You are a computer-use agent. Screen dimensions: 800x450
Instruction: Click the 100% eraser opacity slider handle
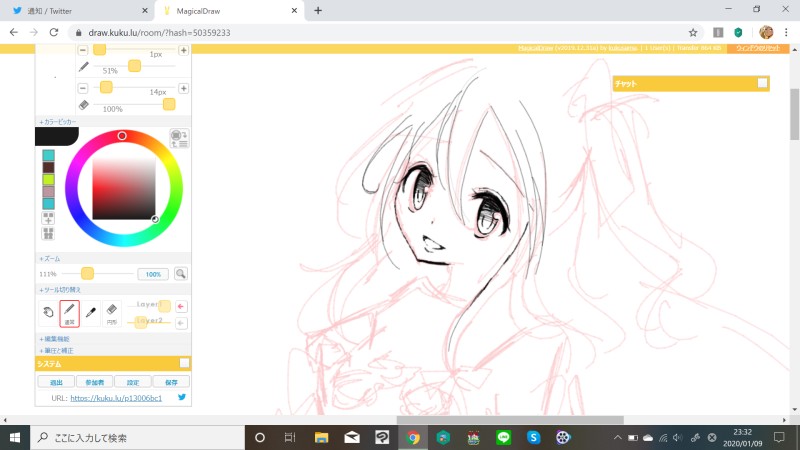point(169,104)
